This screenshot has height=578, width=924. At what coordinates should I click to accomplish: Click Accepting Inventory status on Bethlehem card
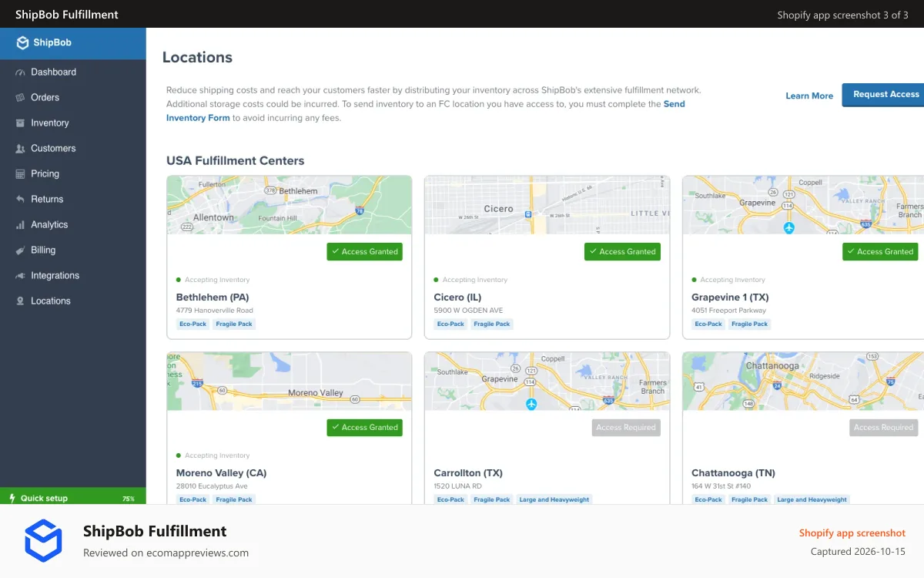(x=213, y=280)
